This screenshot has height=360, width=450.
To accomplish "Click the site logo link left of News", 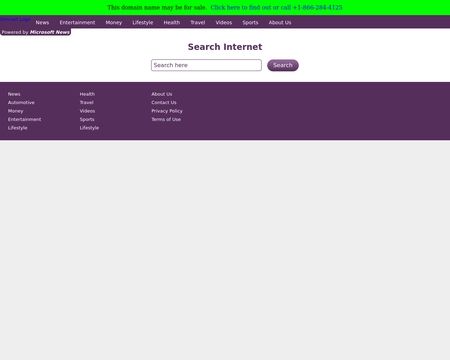I will click(15, 19).
